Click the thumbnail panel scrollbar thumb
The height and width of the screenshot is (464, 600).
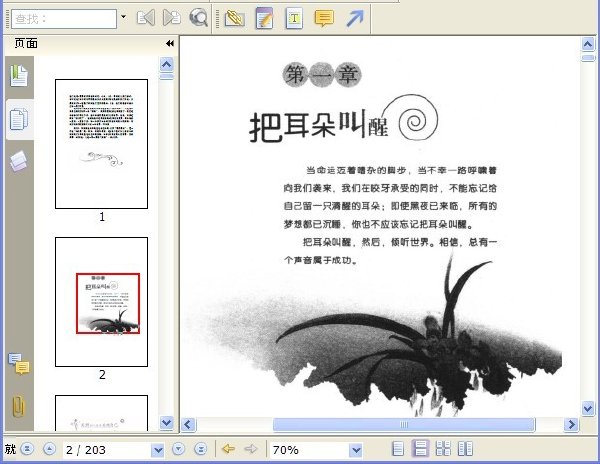tap(166, 77)
